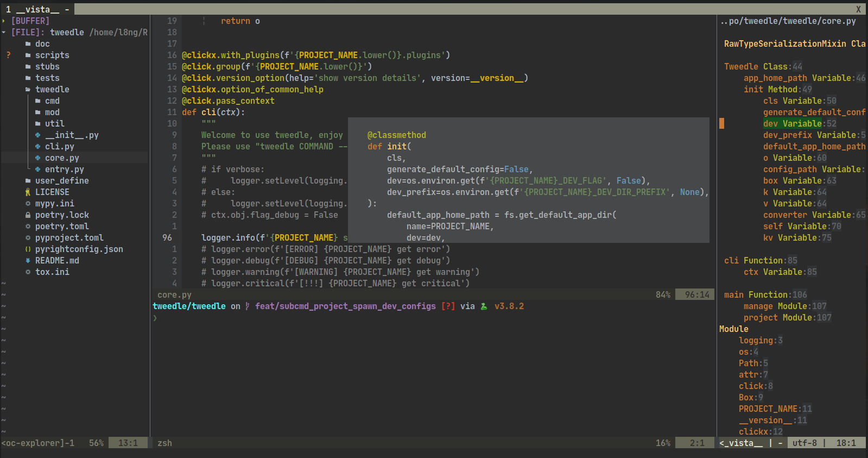Click the download-arrow icon beside README.md

tap(28, 261)
